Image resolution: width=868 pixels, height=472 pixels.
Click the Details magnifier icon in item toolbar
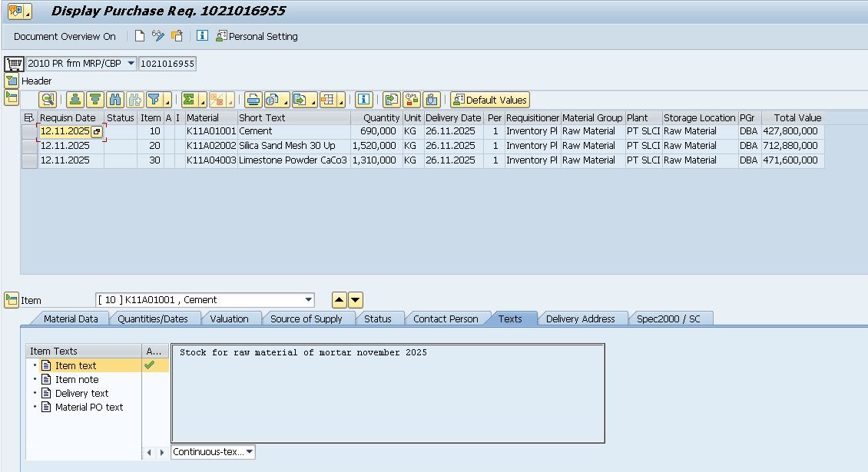pyautogui.click(x=48, y=100)
